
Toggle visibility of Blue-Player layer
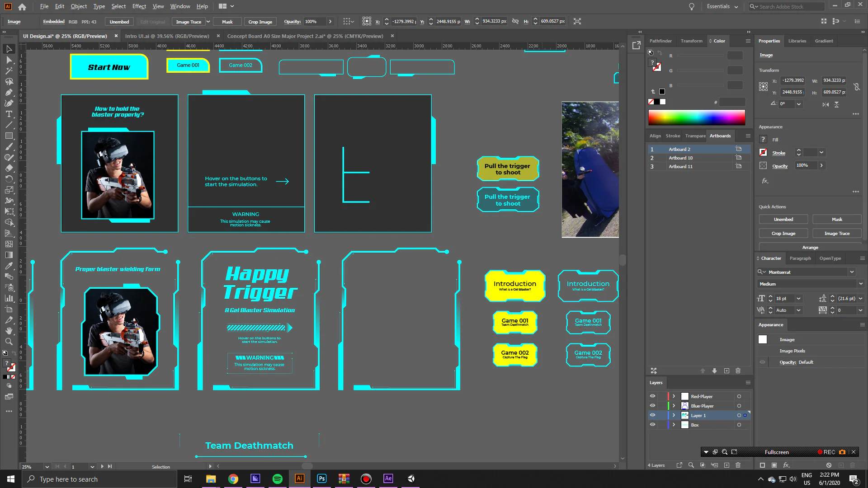click(652, 406)
